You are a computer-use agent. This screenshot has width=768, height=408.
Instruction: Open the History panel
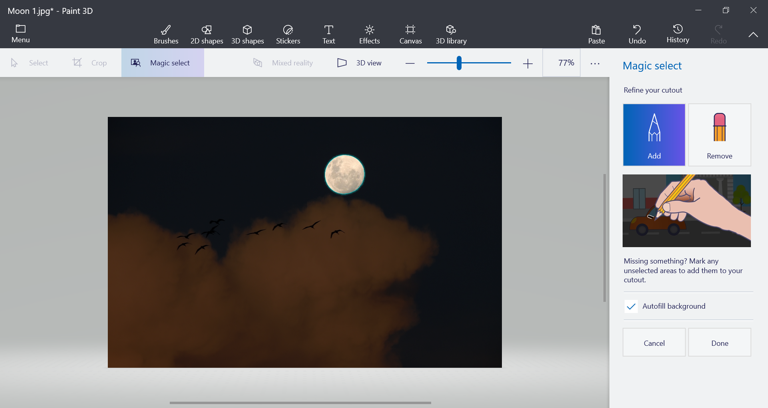point(677,34)
